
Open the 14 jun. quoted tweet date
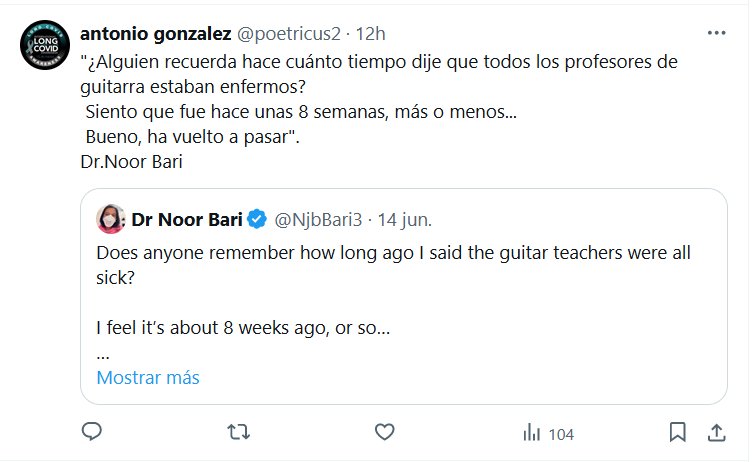pos(402,218)
